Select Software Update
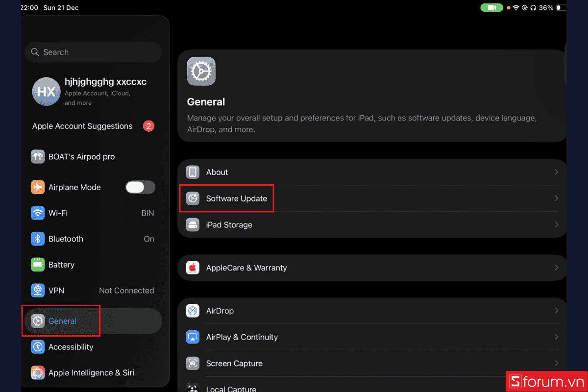The image size is (588, 392). tap(237, 198)
